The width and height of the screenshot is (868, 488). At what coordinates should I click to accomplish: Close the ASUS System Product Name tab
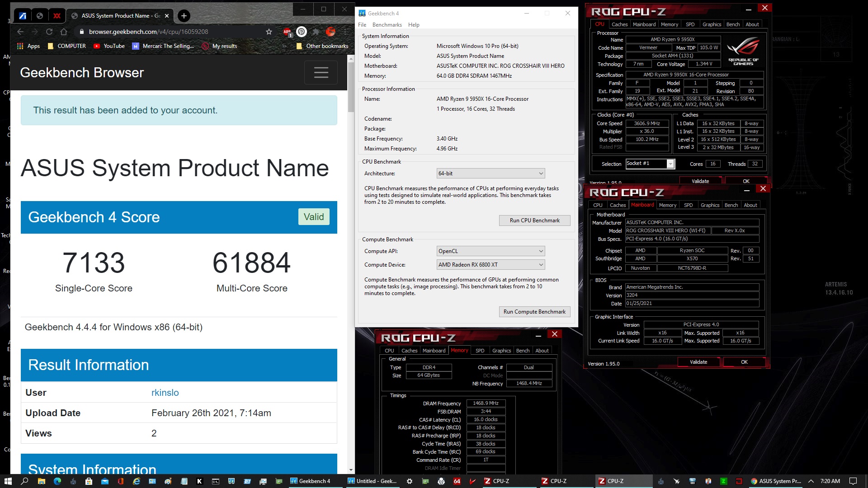tap(167, 16)
